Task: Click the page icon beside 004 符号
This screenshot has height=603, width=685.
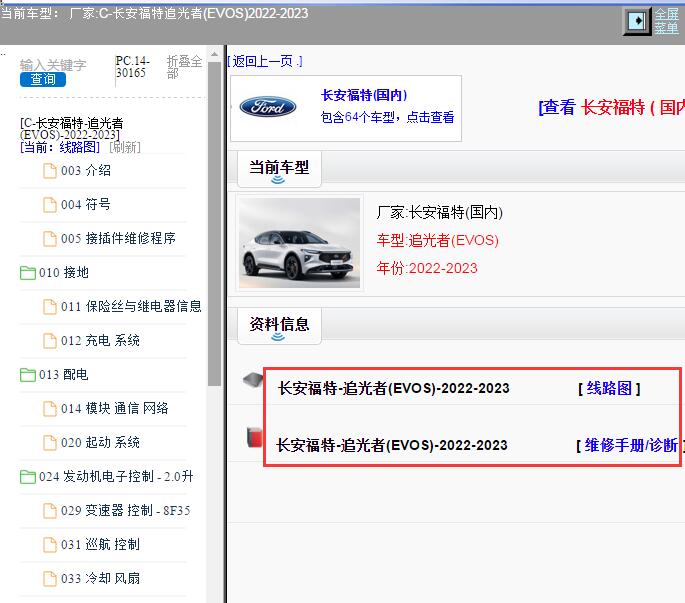Action: (50, 205)
